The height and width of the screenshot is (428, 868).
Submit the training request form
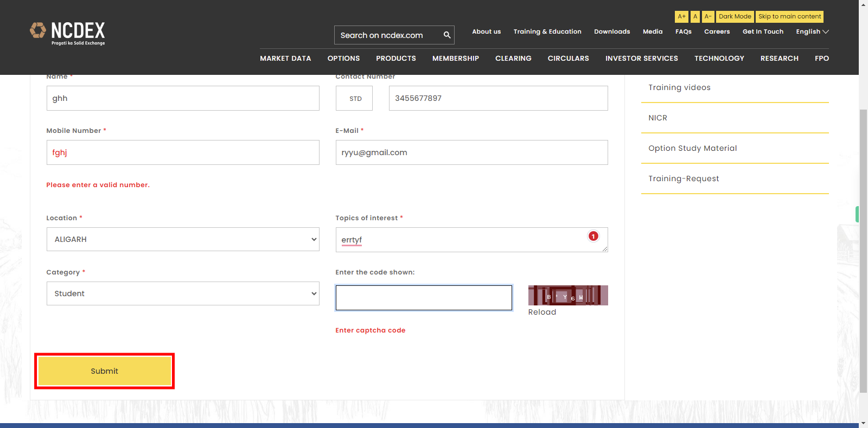104,371
